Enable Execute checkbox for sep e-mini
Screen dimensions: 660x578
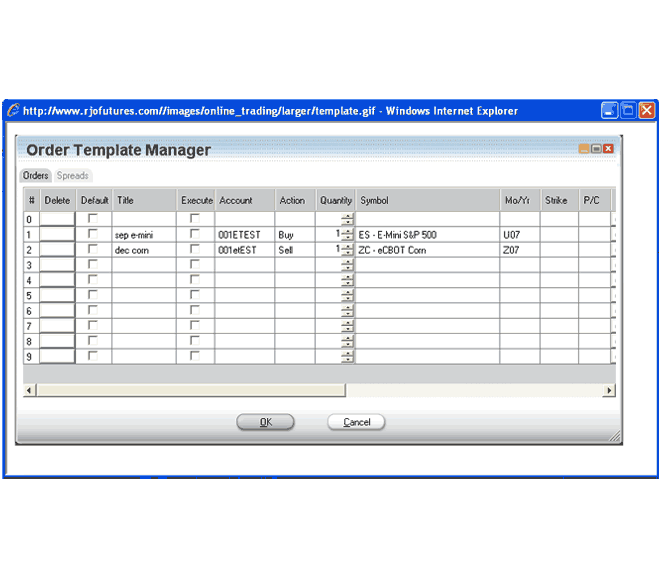point(194,233)
